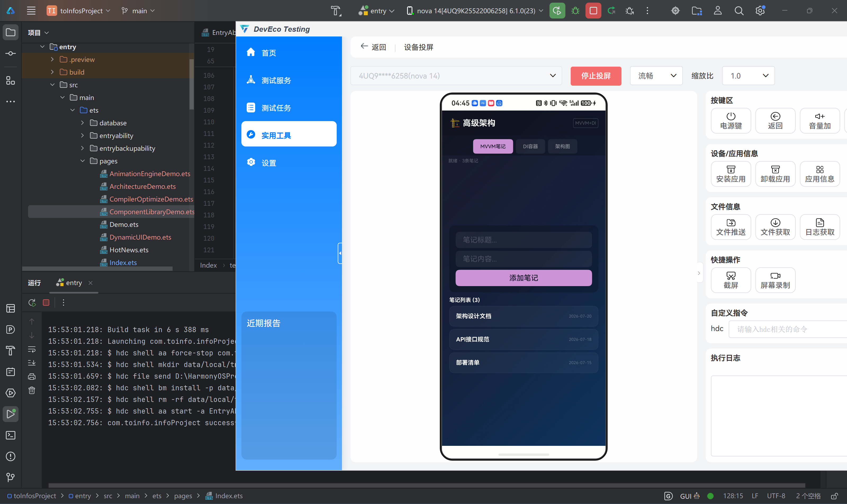This screenshot has height=504, width=847.
Task: Open IDE settings gear icon
Action: tap(760, 11)
